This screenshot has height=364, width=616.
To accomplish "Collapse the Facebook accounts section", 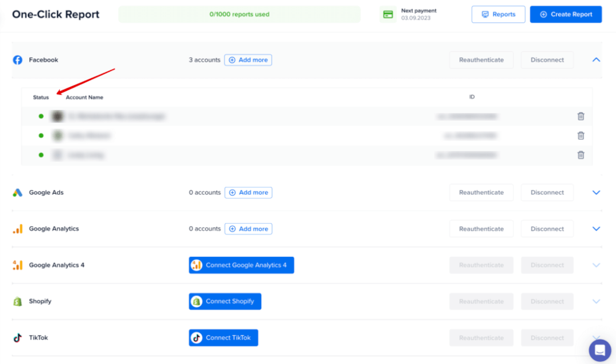I will coord(596,60).
